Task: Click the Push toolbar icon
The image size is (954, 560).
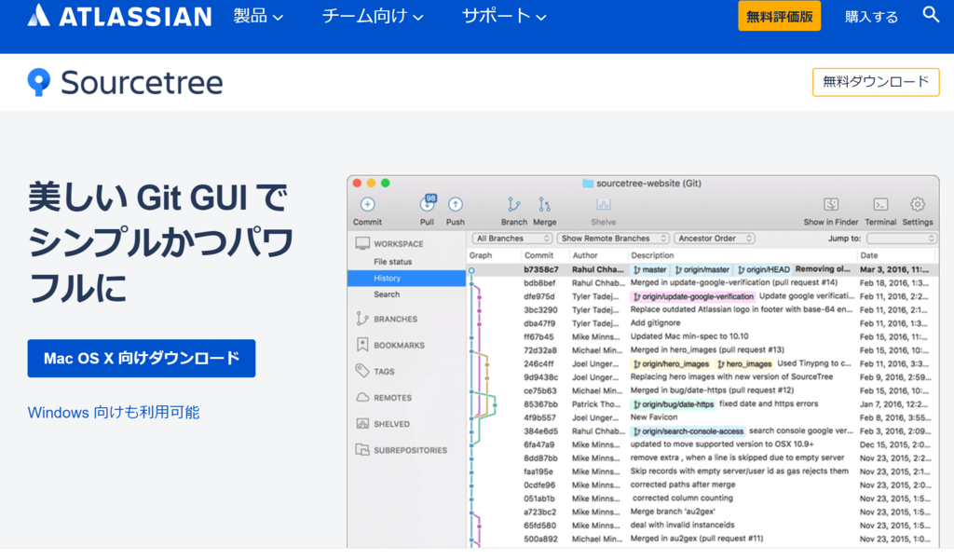Action: coord(455,204)
